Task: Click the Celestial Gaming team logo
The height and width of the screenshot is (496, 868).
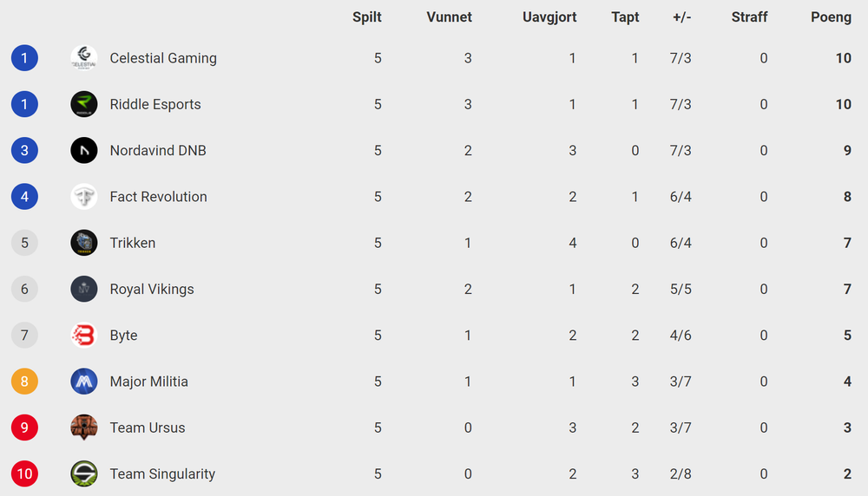Action: (x=84, y=58)
